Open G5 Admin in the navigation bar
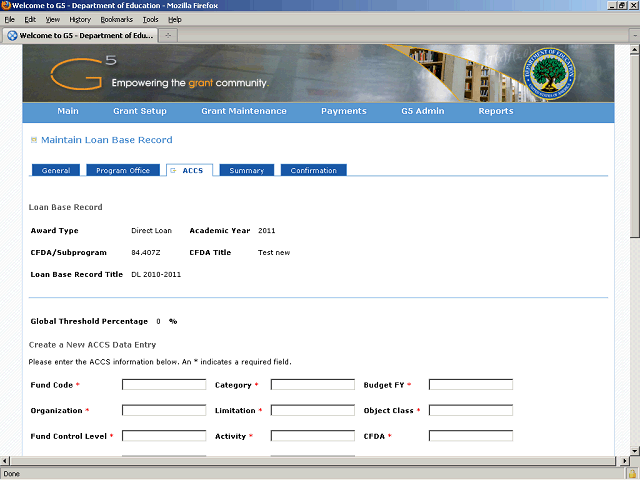This screenshot has width=640, height=480. click(x=422, y=111)
